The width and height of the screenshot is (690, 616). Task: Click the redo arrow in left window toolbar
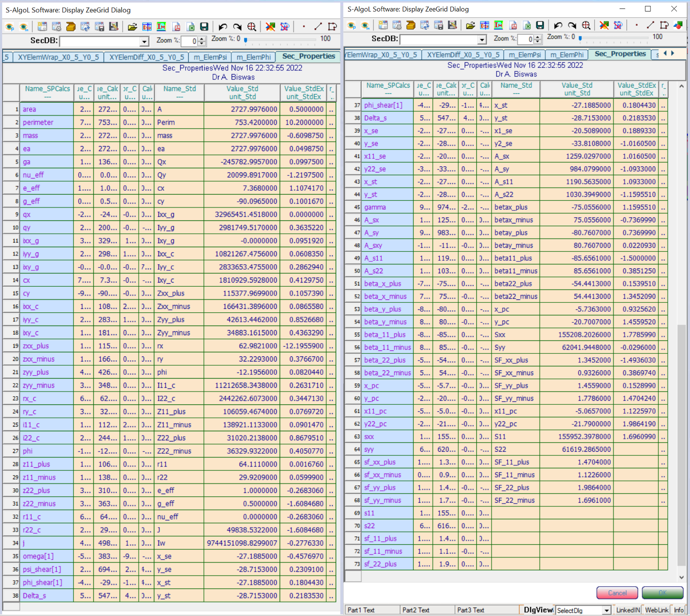[x=237, y=27]
